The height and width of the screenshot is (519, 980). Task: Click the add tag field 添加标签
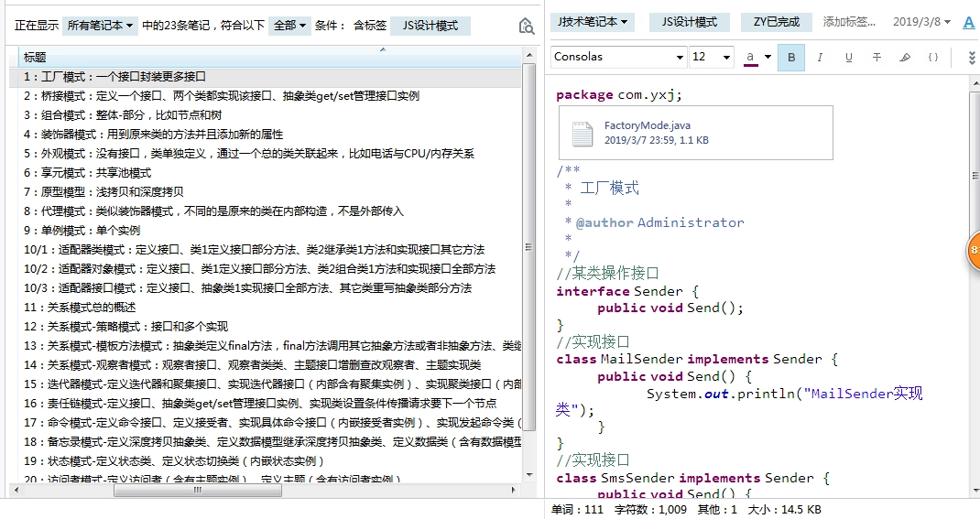pos(849,22)
